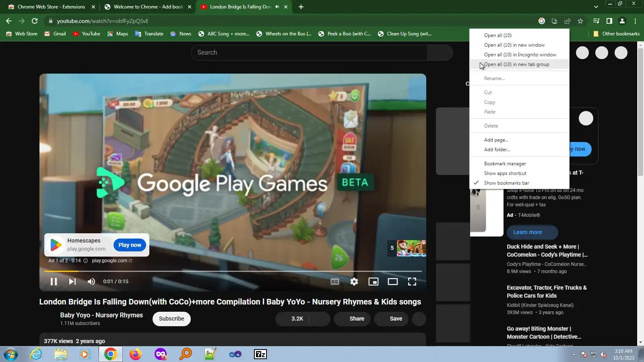Save the video to a playlist
Image resolution: width=644 pixels, height=362 pixels.
tap(391, 319)
